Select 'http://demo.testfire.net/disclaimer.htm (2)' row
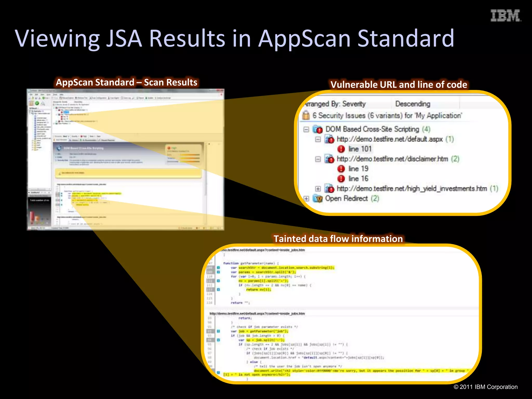Image resolution: width=532 pixels, height=399 pixels. pos(398,159)
